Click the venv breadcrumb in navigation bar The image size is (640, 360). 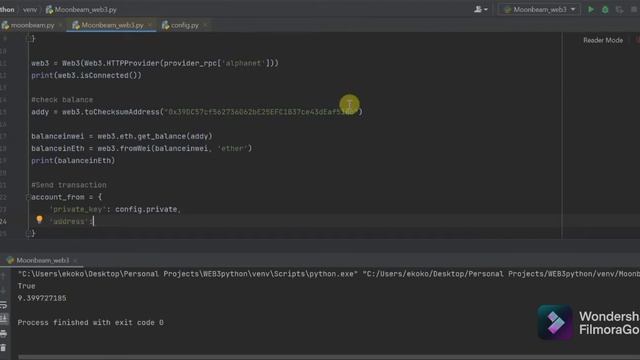[x=30, y=9]
